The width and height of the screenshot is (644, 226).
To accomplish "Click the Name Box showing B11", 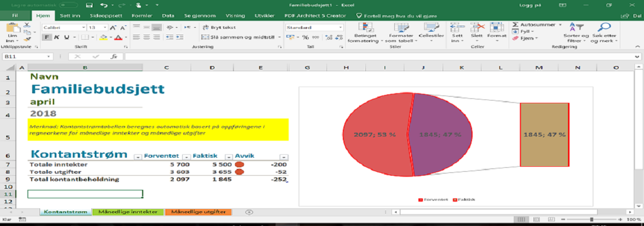I will [x=25, y=56].
